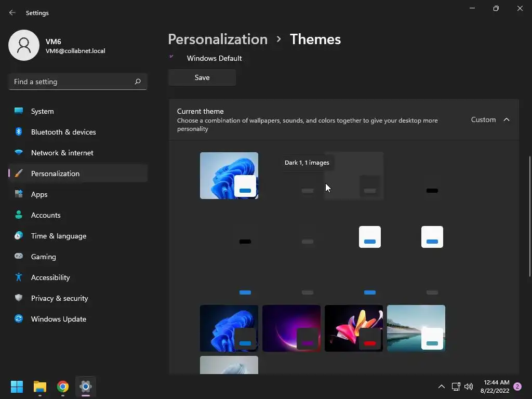Viewport: 532px width, 399px height.
Task: Click the Privacy & security shield icon
Action: coord(19,298)
